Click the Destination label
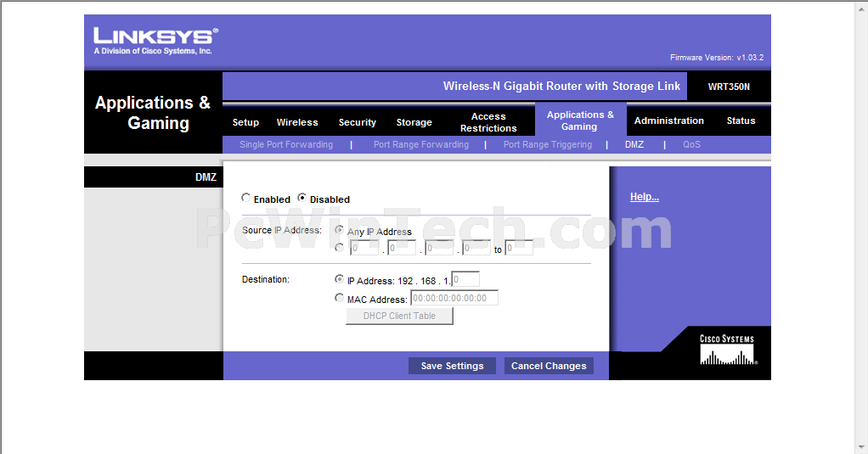Viewport: 868px width, 454px height. pos(266,280)
